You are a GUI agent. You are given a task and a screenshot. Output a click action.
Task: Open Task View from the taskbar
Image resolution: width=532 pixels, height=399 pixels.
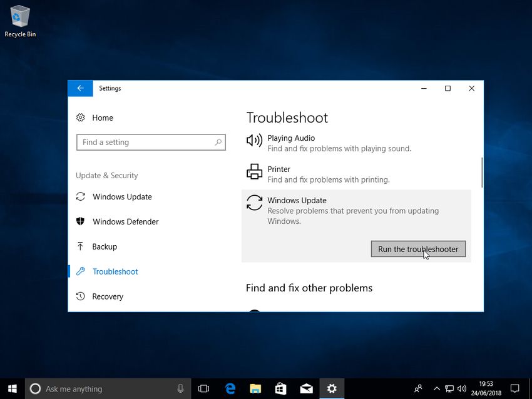(203, 388)
